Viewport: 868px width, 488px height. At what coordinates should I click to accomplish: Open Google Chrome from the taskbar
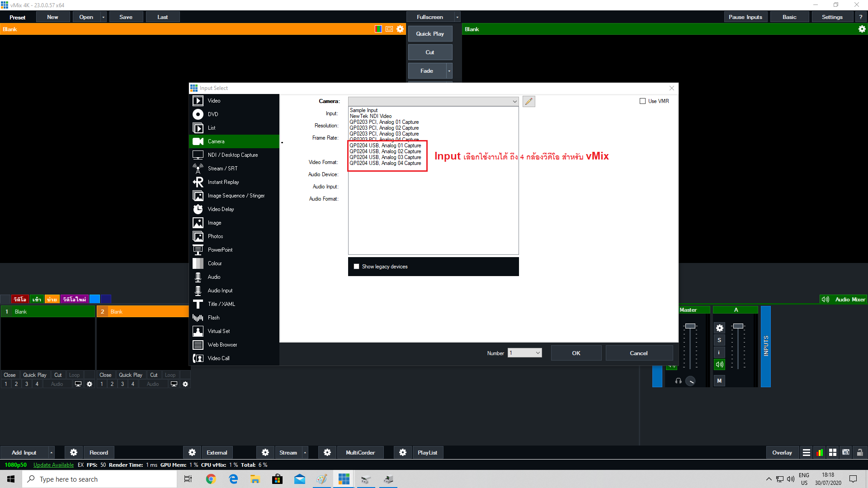pyautogui.click(x=211, y=479)
